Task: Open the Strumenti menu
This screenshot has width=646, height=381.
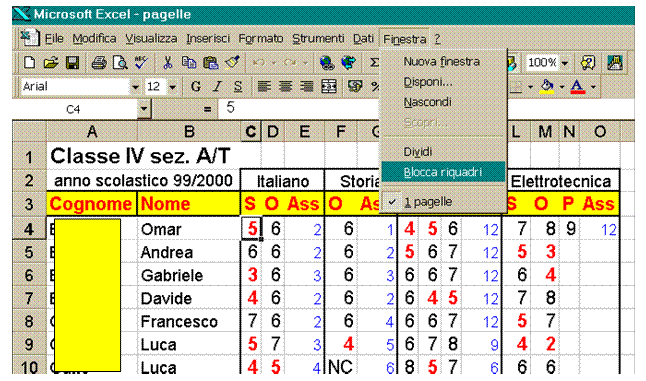Action: coord(318,39)
